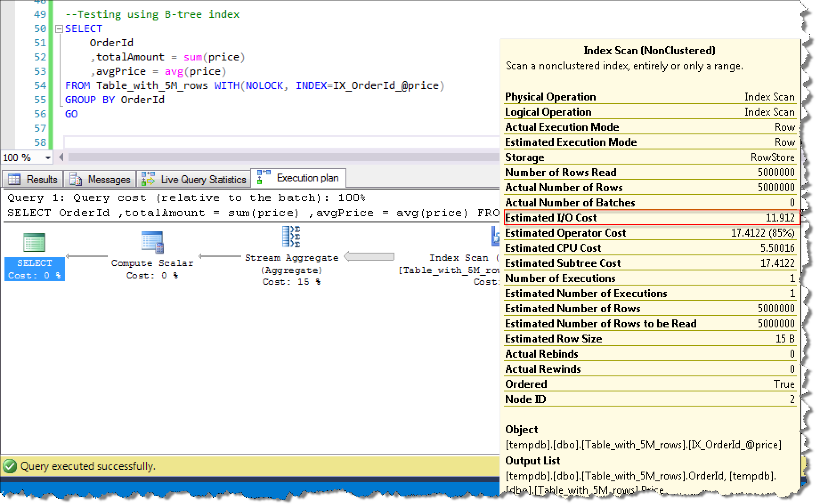The width and height of the screenshot is (816, 504).
Task: Click the editor horizontal scrollbar track
Action: (x=283, y=157)
